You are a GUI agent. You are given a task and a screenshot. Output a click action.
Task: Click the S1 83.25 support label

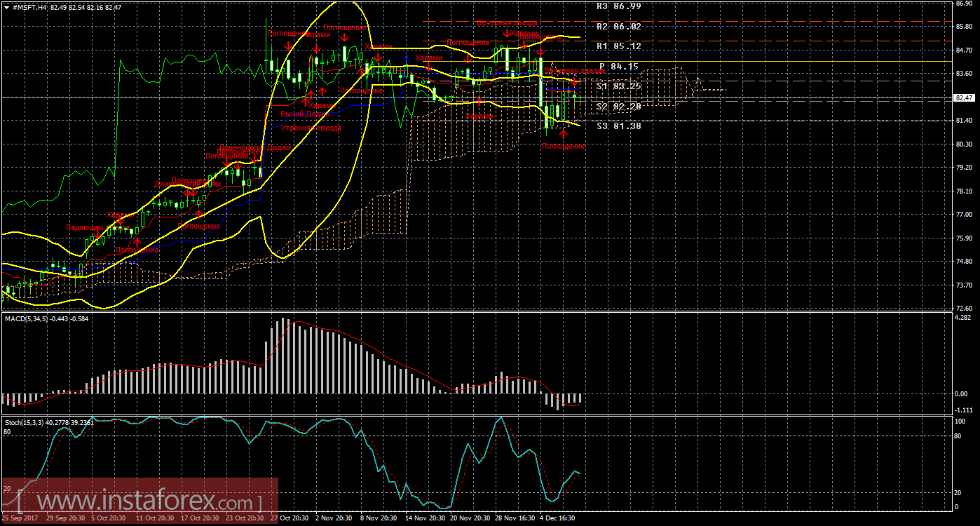click(x=618, y=86)
